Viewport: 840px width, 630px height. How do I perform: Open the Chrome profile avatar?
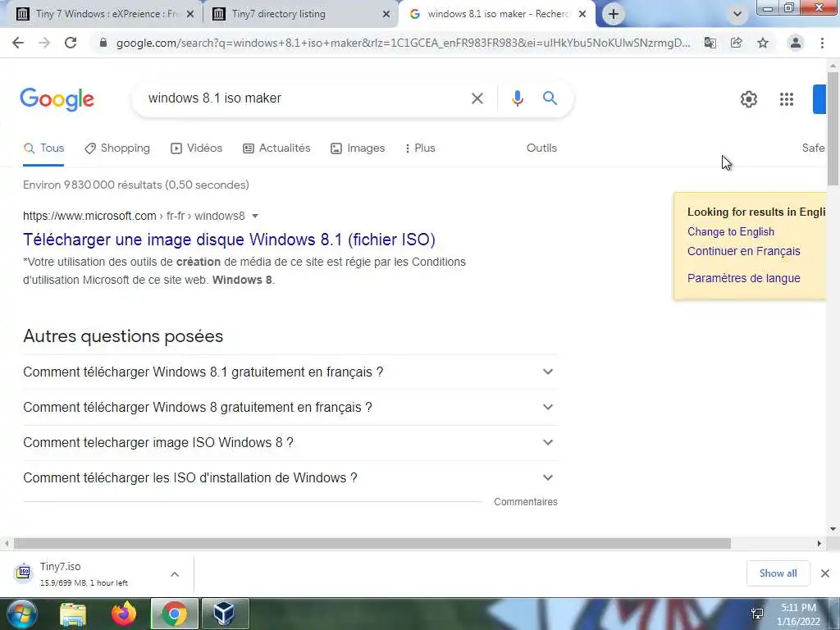click(x=796, y=43)
